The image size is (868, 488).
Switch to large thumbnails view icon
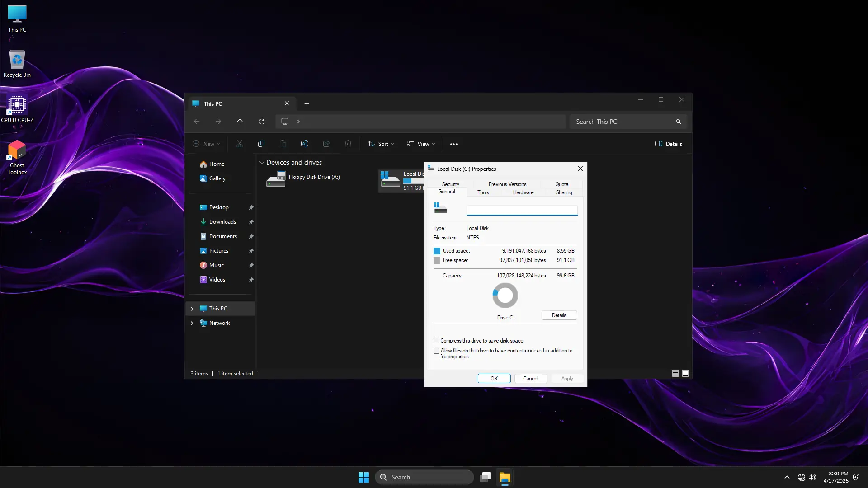coord(685,373)
